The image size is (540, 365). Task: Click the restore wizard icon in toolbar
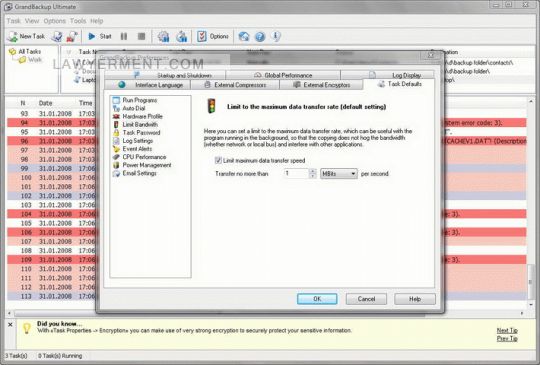(x=181, y=36)
